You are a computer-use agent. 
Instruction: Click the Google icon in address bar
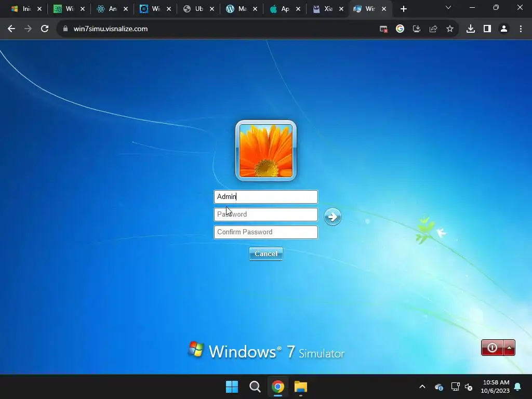400,29
